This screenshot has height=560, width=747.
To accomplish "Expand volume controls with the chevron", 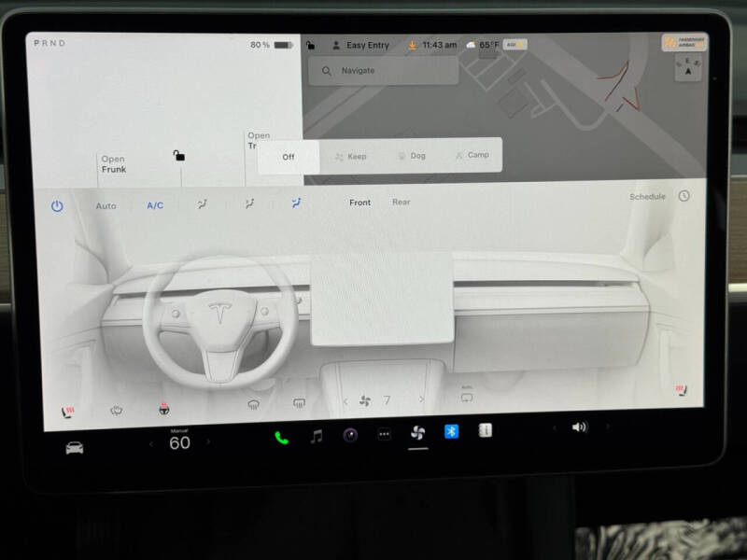I will point(608,427).
